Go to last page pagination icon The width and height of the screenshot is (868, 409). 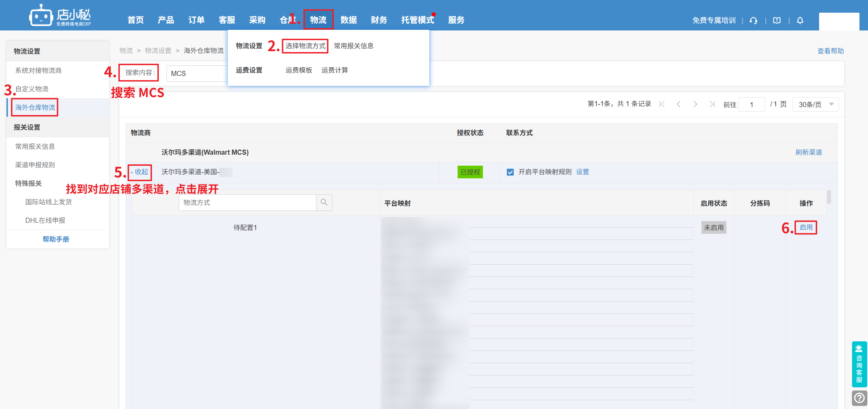click(712, 104)
